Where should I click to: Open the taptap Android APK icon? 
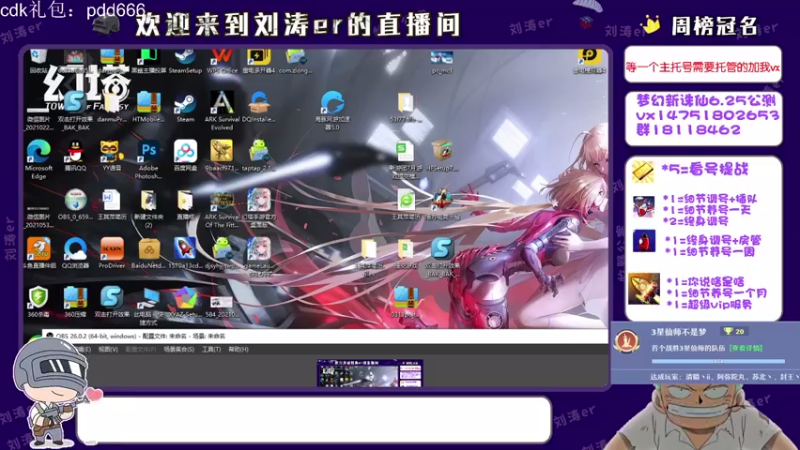pos(259,156)
